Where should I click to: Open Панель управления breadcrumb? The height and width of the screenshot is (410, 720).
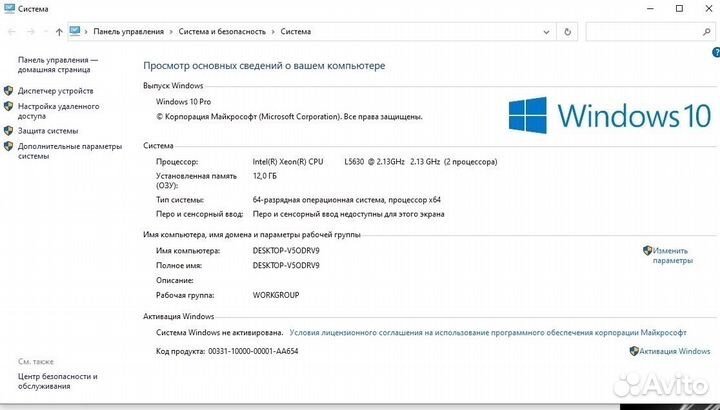click(129, 32)
